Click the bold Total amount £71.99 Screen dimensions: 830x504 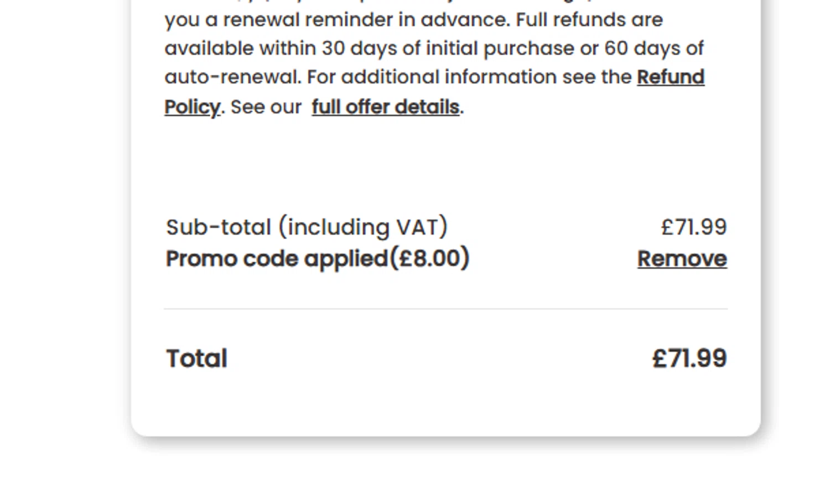tap(689, 358)
